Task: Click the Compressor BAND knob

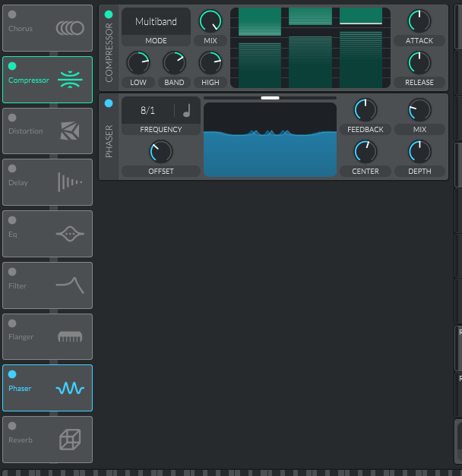Action: 174,63
